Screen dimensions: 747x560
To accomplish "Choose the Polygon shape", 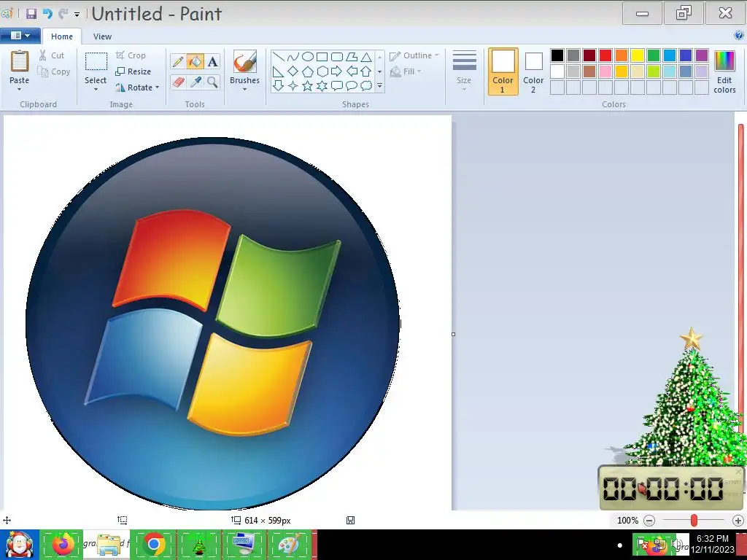I will tap(352, 57).
